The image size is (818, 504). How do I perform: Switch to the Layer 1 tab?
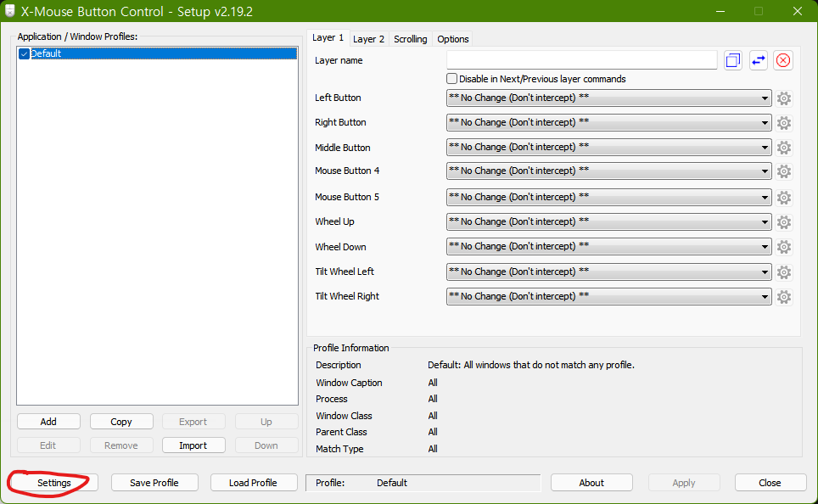[x=328, y=37]
